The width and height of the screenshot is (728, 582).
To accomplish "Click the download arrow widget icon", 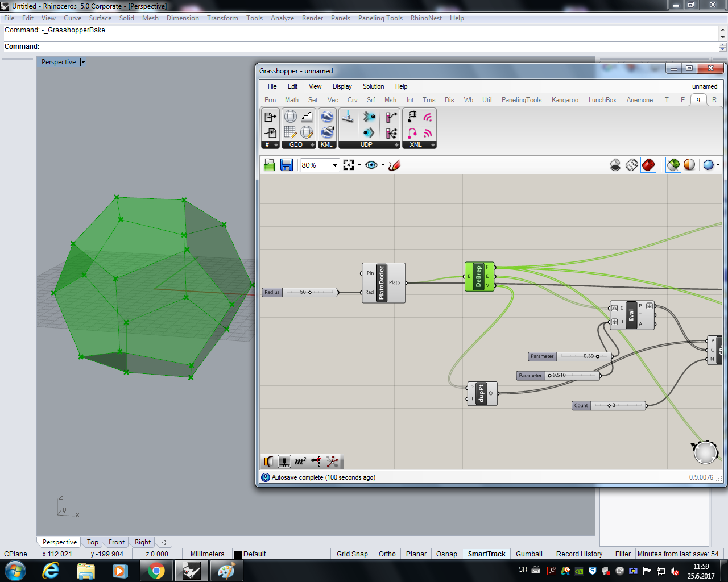I will pos(284,462).
